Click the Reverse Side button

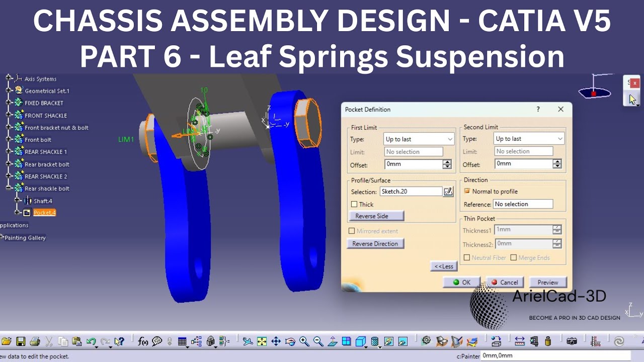[x=376, y=216]
